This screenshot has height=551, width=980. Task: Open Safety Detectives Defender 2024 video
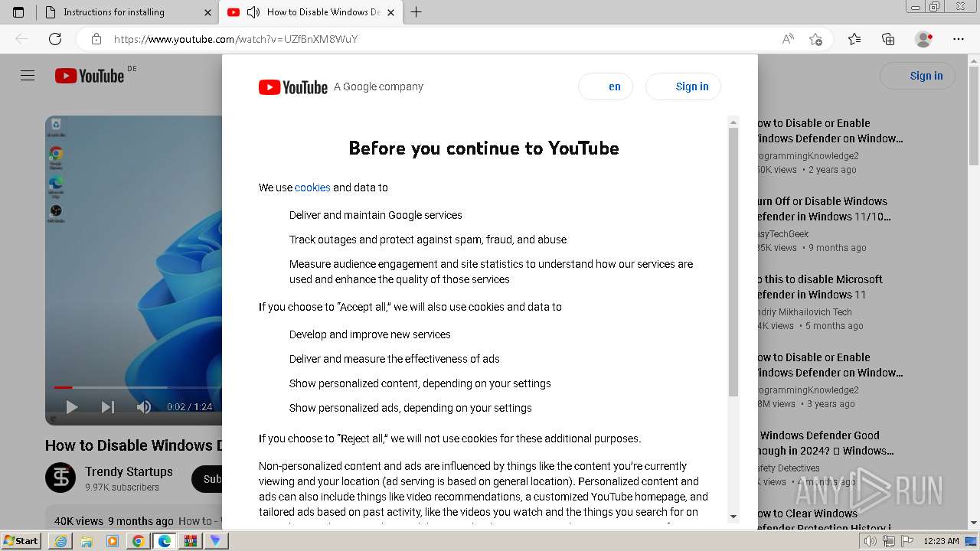click(825, 443)
